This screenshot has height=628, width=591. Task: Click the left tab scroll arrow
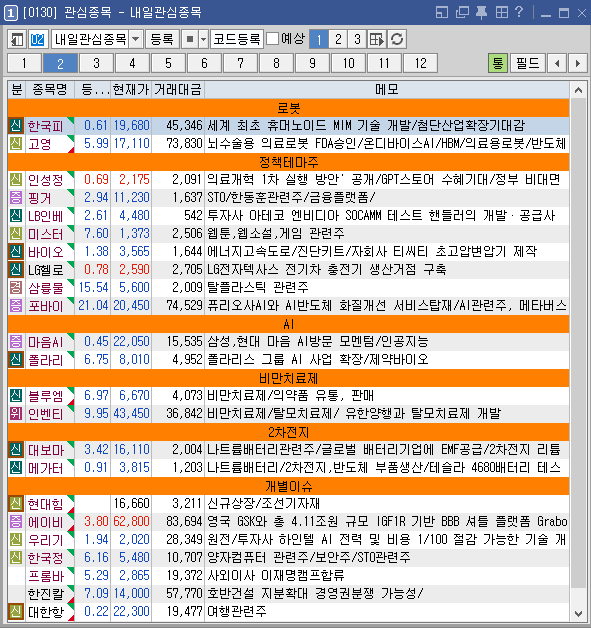(x=557, y=63)
